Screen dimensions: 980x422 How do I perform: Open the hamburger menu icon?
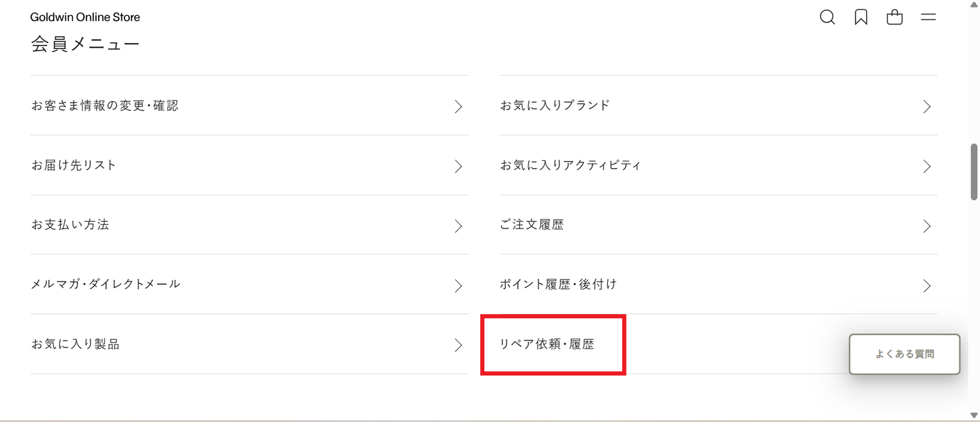pos(928,17)
